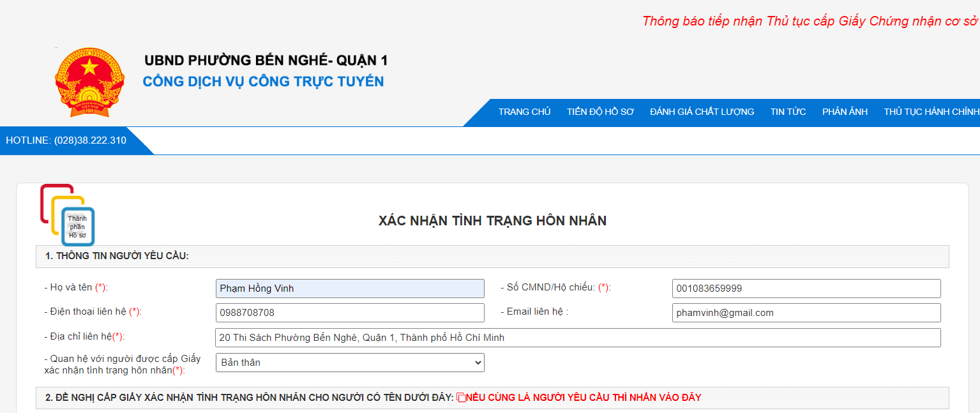Click the red scrolling announcement text
Image resolution: width=980 pixels, height=413 pixels.
tap(811, 21)
